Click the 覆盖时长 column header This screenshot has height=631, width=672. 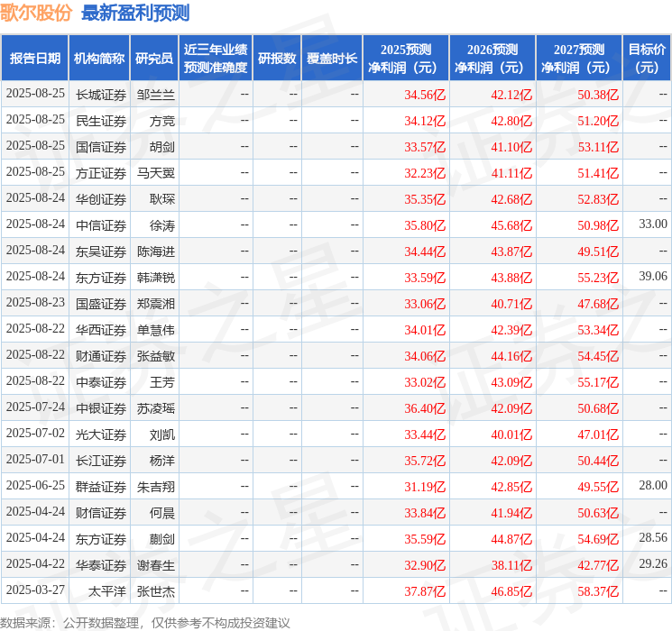click(x=332, y=59)
